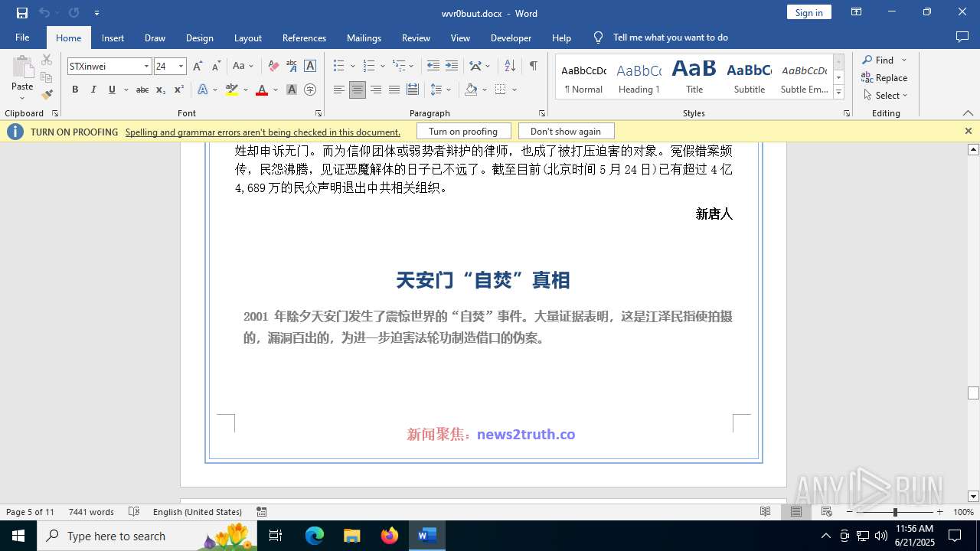The image size is (980, 551).
Task: Click the Find button
Action: (x=878, y=60)
